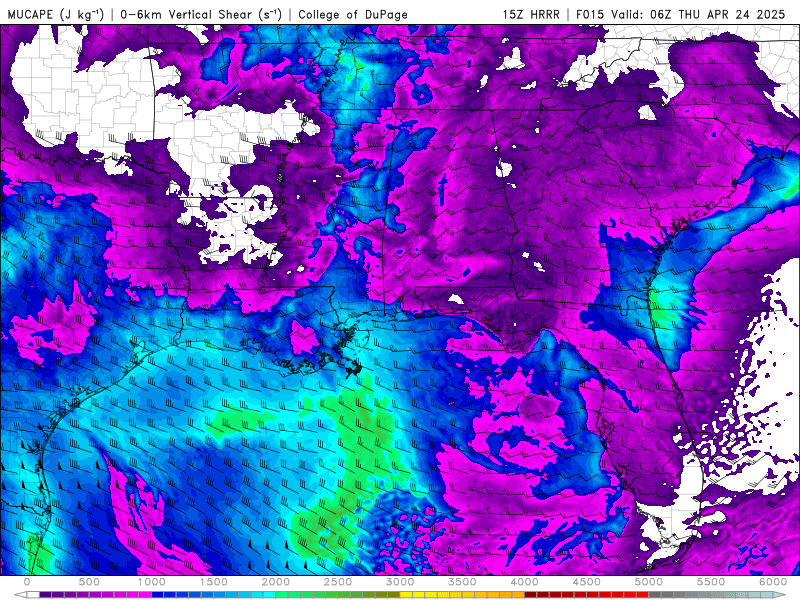Click the 5500 label on the color scale
Viewport: 800px width, 600px height.
pyautogui.click(x=711, y=582)
